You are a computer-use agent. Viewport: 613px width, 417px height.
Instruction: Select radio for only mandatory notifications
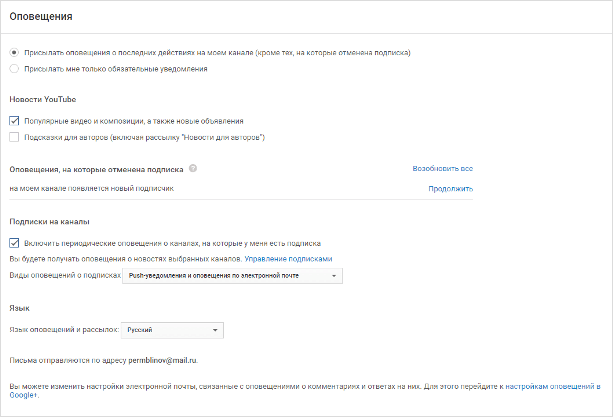pos(14,69)
